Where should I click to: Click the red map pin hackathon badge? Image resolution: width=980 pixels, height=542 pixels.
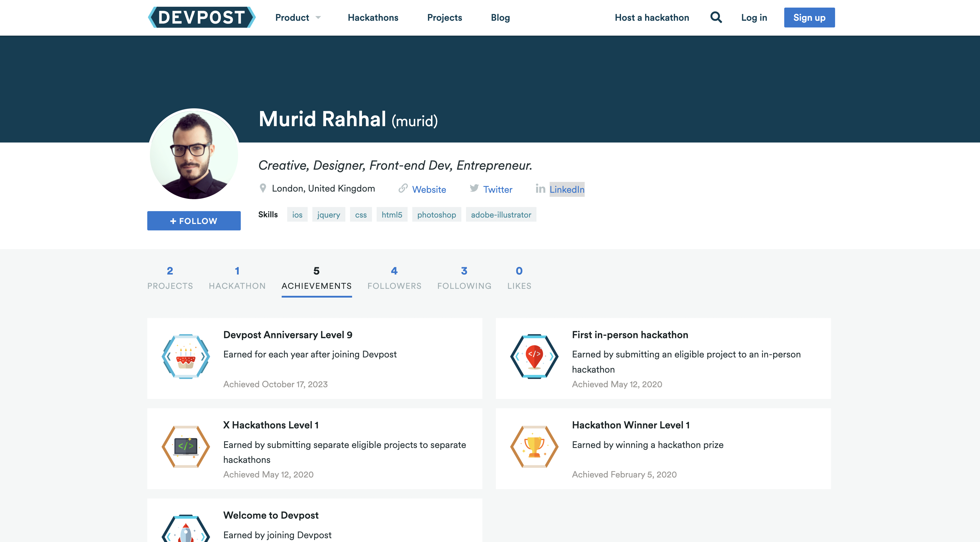pos(534,357)
